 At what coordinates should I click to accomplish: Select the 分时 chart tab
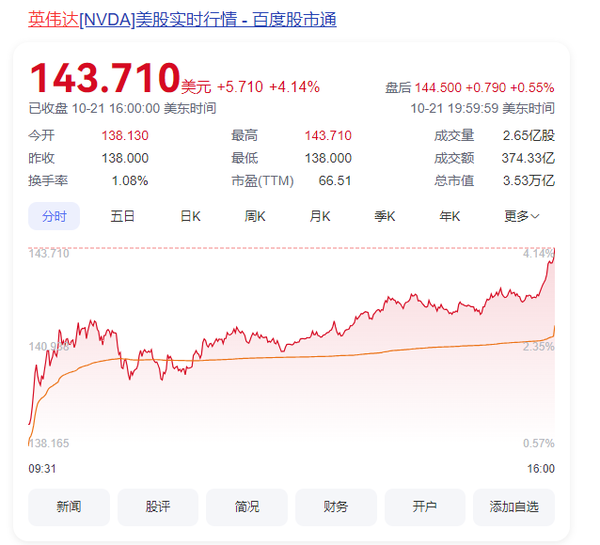coord(54,216)
